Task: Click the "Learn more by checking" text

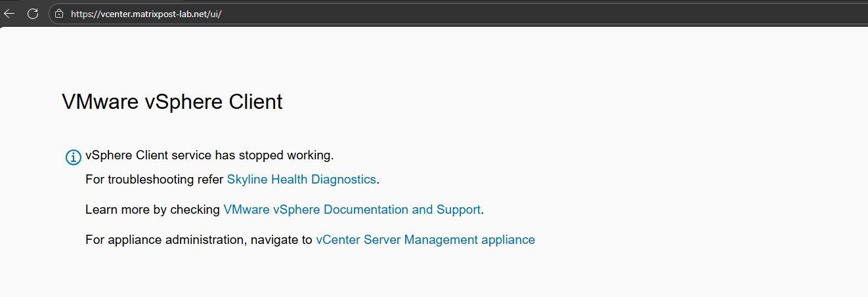Action: pos(153,210)
